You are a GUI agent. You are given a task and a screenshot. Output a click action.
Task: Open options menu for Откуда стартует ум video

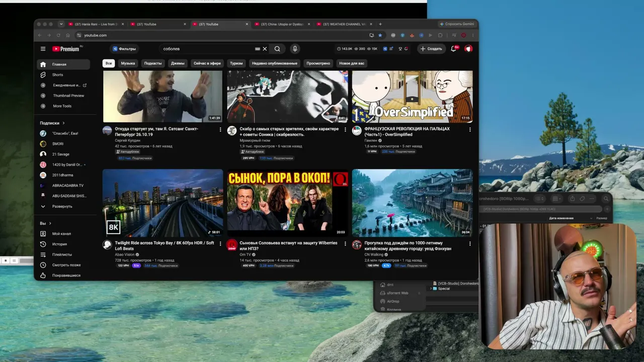tap(220, 129)
